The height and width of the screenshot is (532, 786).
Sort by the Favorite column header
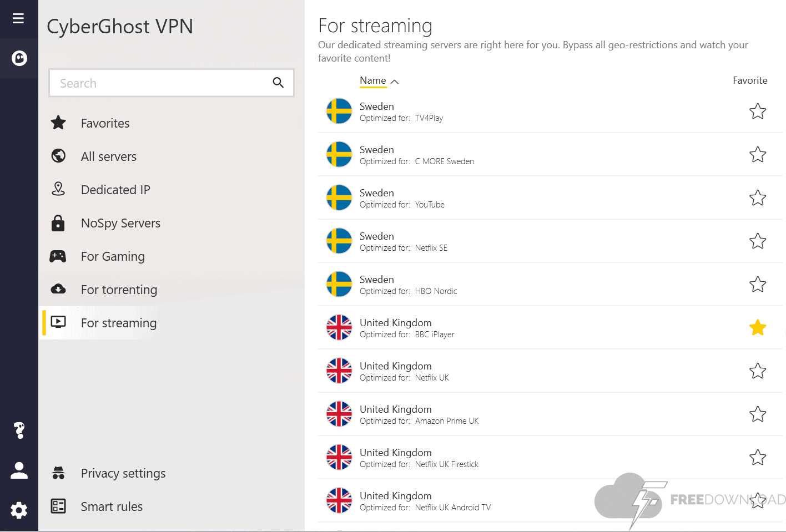(x=749, y=80)
